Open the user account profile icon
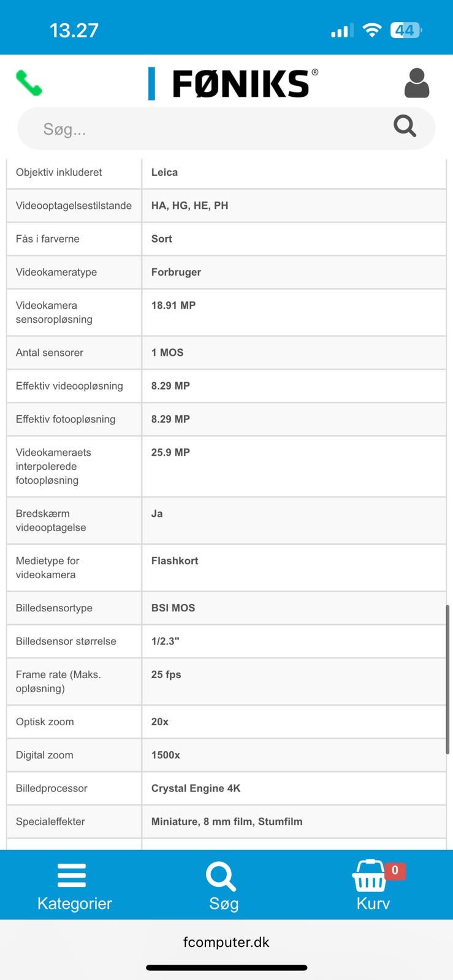Viewport: 453px width, 980px height. [x=417, y=83]
